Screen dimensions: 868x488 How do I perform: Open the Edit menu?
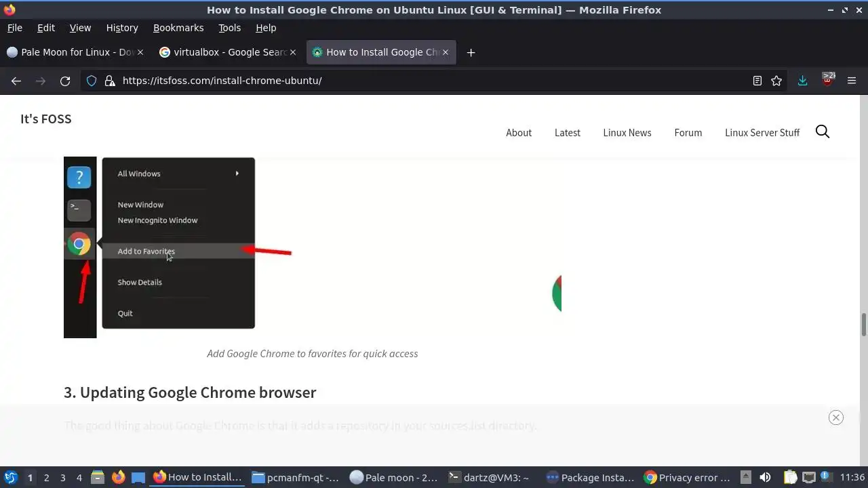tap(46, 28)
